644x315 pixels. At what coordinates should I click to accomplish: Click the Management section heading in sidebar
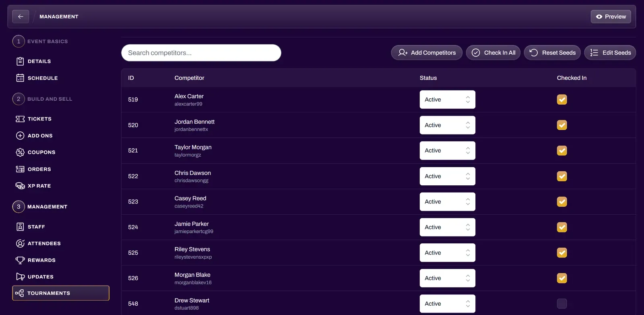[x=47, y=207]
